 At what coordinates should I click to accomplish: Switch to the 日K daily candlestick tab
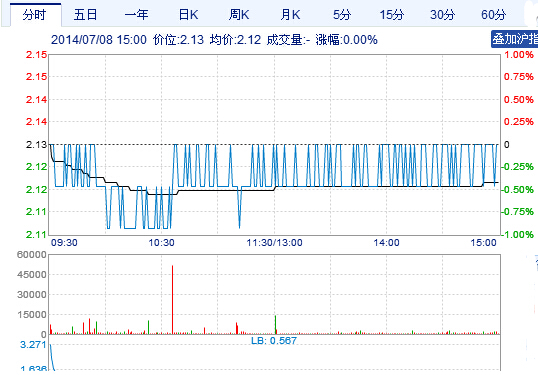click(188, 15)
